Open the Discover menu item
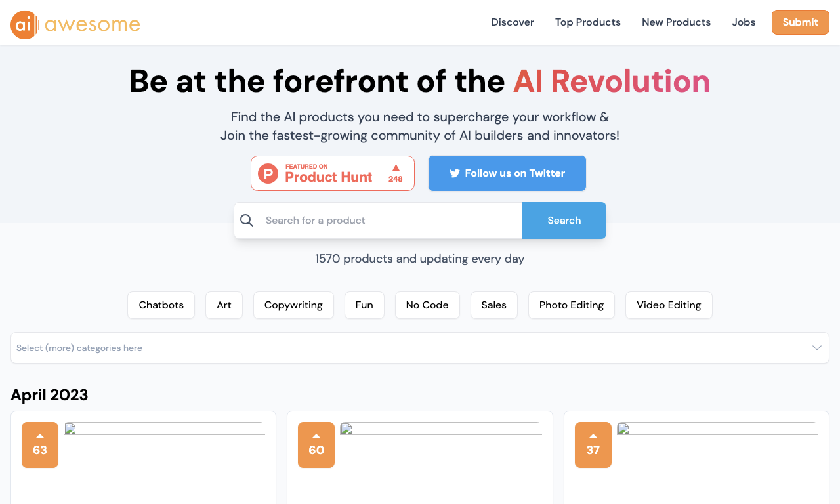840x504 pixels. click(x=513, y=22)
